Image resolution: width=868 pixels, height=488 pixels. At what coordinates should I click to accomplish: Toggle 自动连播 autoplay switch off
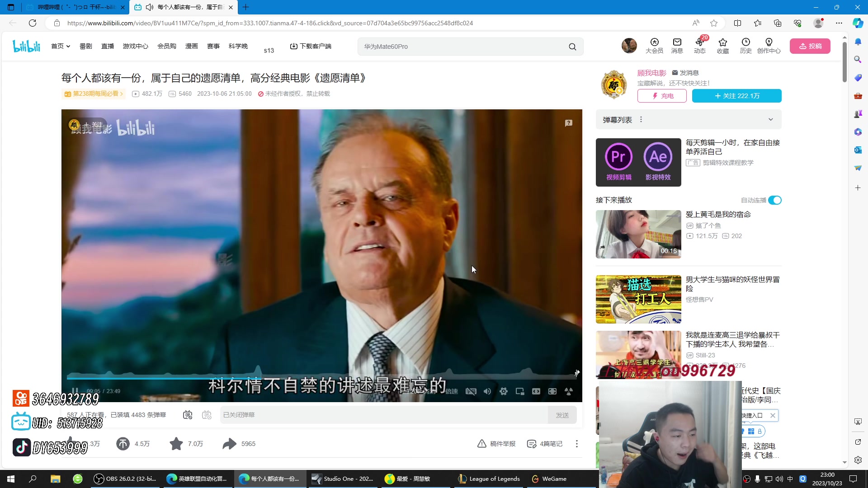pyautogui.click(x=775, y=200)
